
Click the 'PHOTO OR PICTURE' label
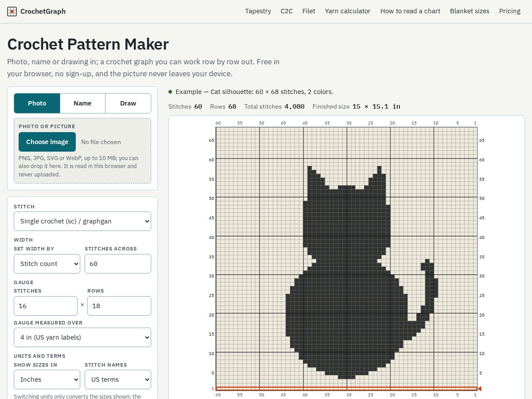[x=47, y=126]
